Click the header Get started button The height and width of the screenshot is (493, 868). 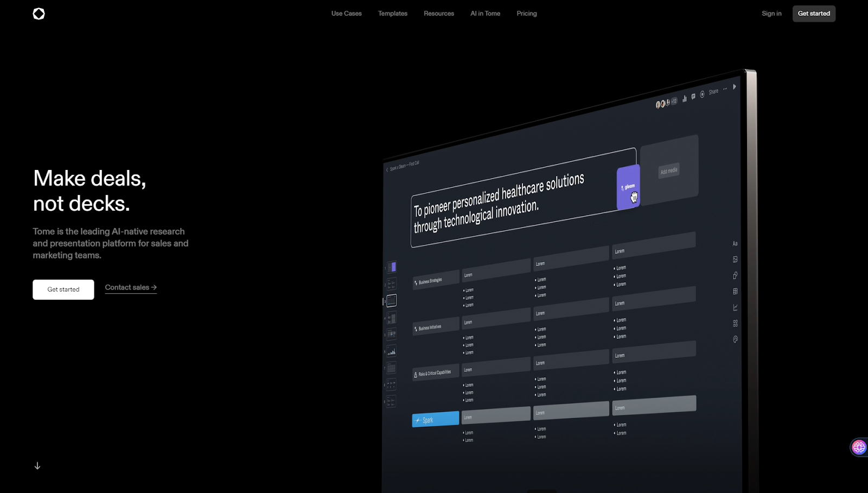tap(814, 14)
